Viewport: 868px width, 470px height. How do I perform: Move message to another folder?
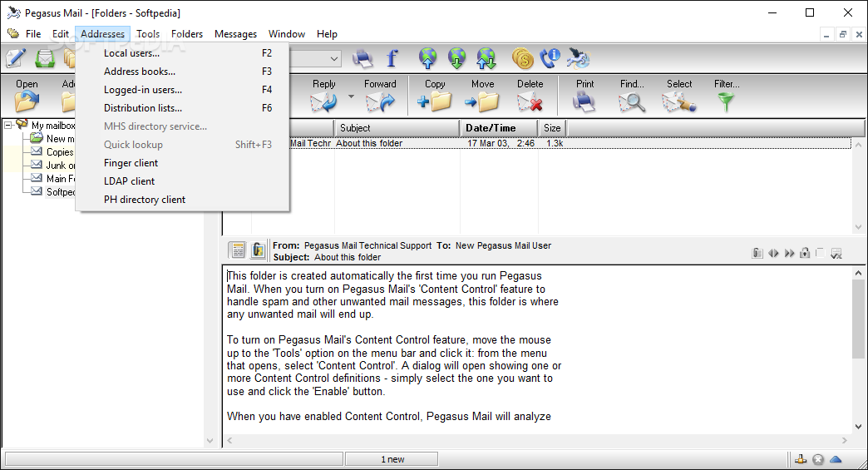pos(483,95)
